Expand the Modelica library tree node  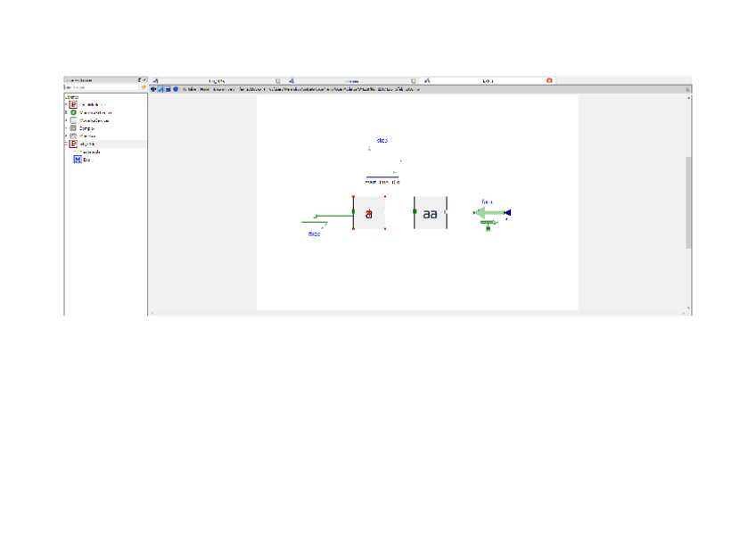tap(66, 136)
